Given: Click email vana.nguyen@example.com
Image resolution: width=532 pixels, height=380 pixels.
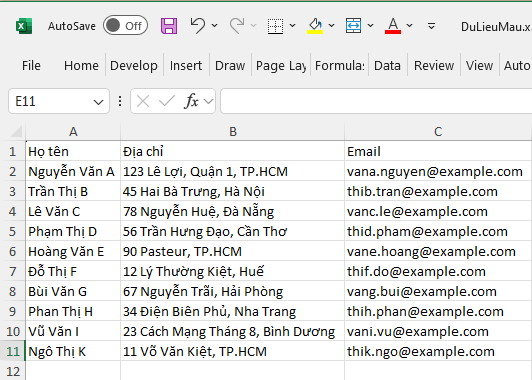Looking at the screenshot, I should (438, 171).
